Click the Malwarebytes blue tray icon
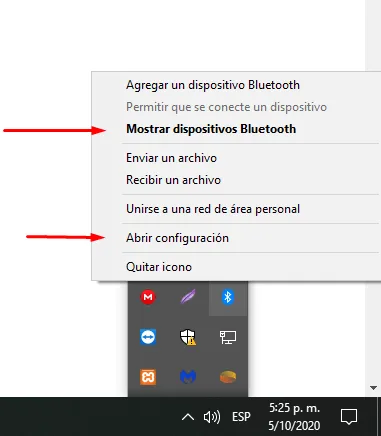381x436 pixels. (x=188, y=377)
